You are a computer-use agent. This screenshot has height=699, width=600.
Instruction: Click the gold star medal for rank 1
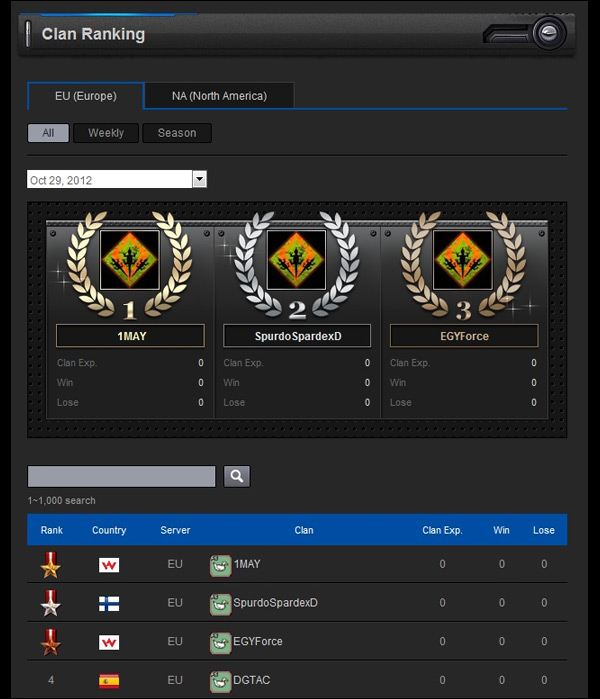tap(50, 565)
